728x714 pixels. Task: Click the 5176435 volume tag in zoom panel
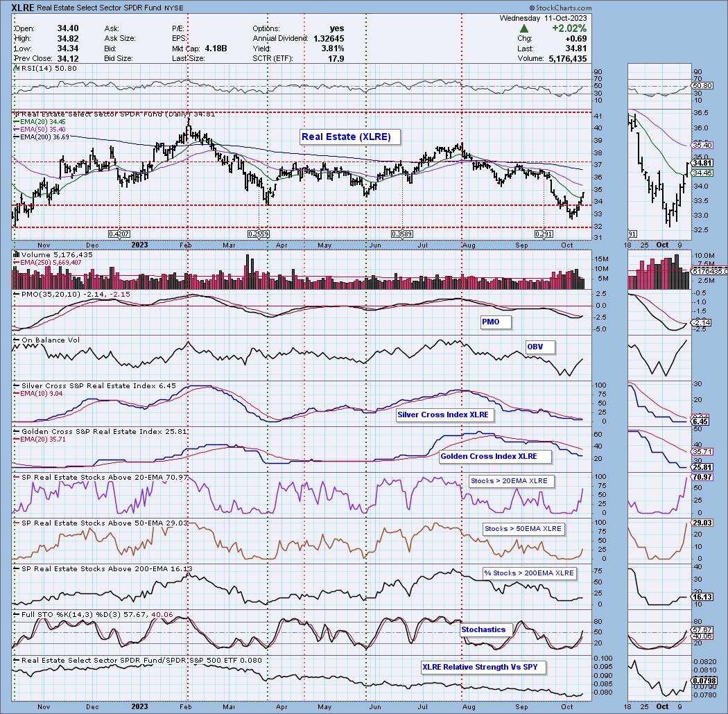tap(709, 271)
